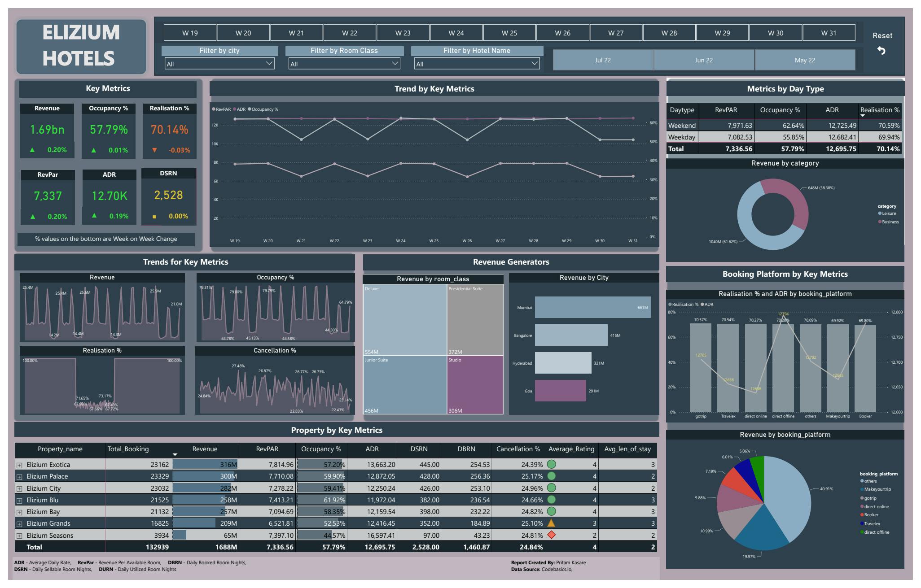Image resolution: width=921 pixels, height=588 pixels.
Task: Select the May 22 month tab
Action: 805,60
